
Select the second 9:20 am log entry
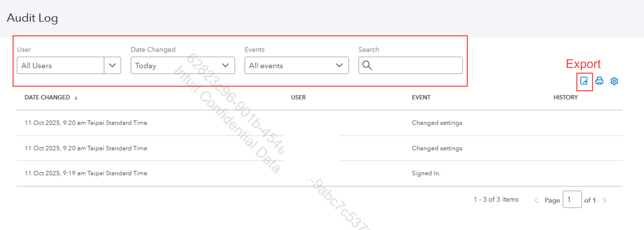coord(86,148)
